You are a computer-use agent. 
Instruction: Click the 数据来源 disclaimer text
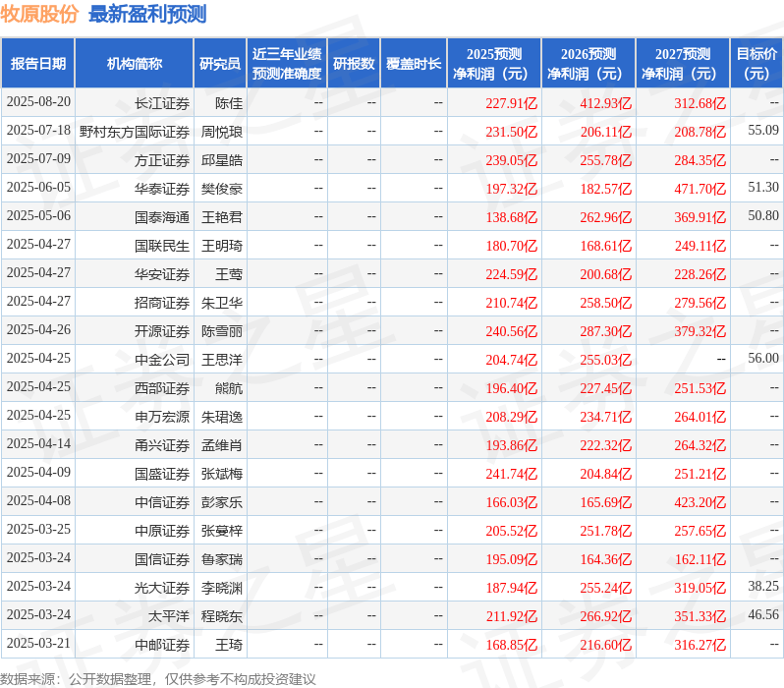coord(158,679)
